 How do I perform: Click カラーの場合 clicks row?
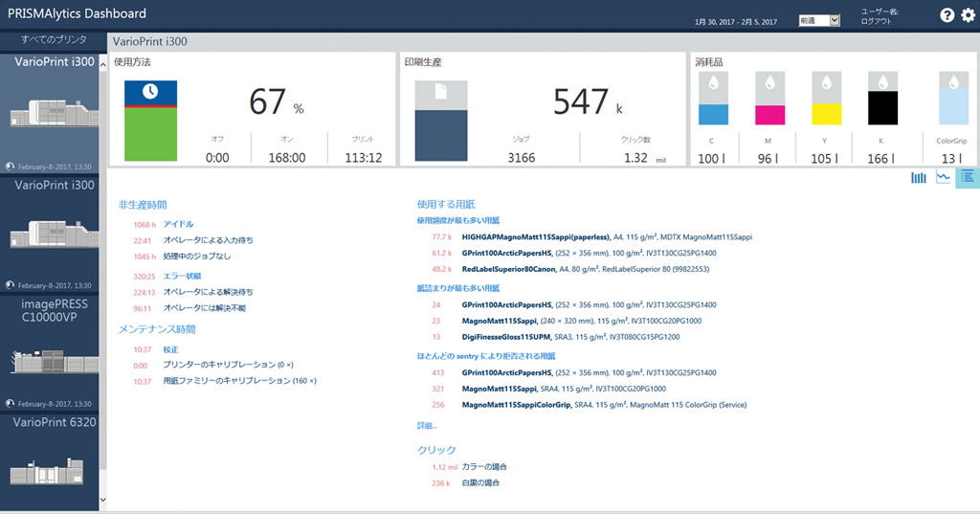[469, 467]
